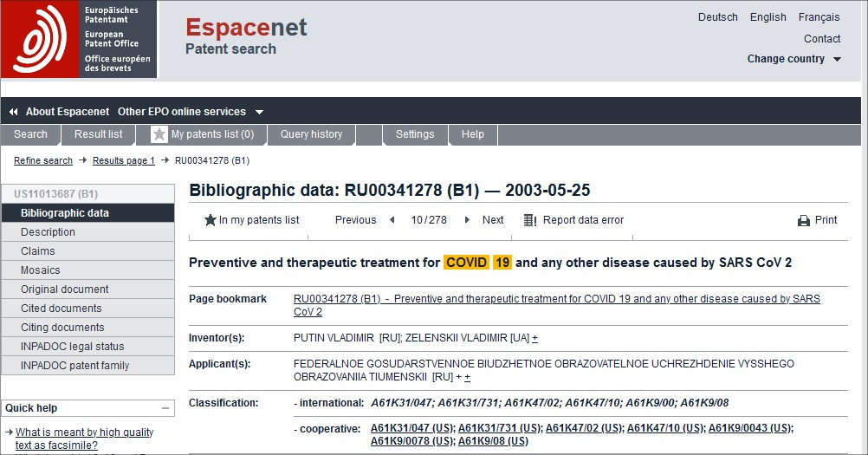
Task: Select Claims in the sidebar
Action: 88,251
